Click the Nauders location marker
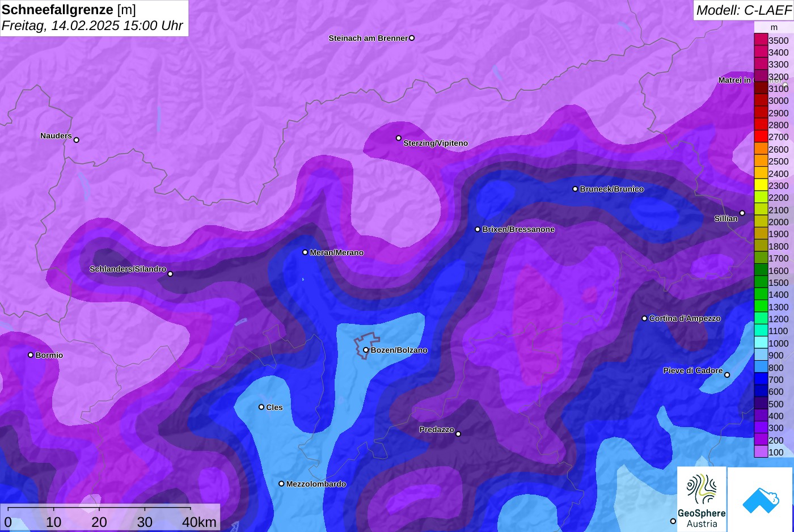Image resolution: width=794 pixels, height=532 pixels. [x=77, y=140]
